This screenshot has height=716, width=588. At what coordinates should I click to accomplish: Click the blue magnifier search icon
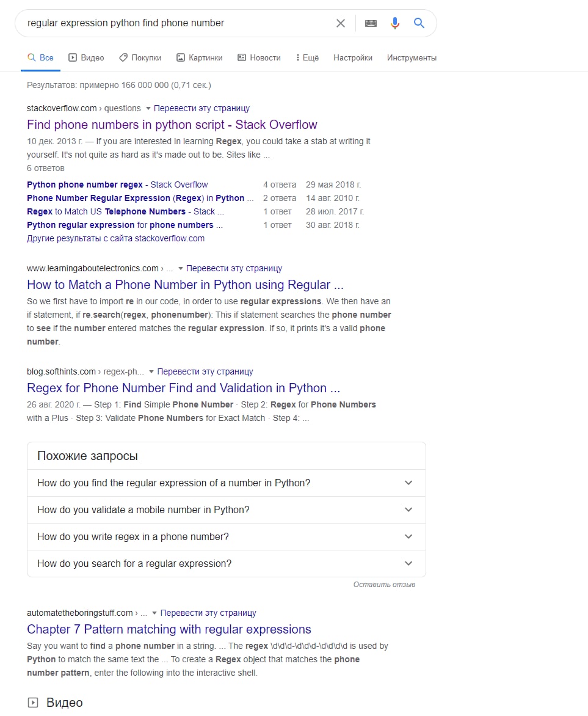pos(419,23)
